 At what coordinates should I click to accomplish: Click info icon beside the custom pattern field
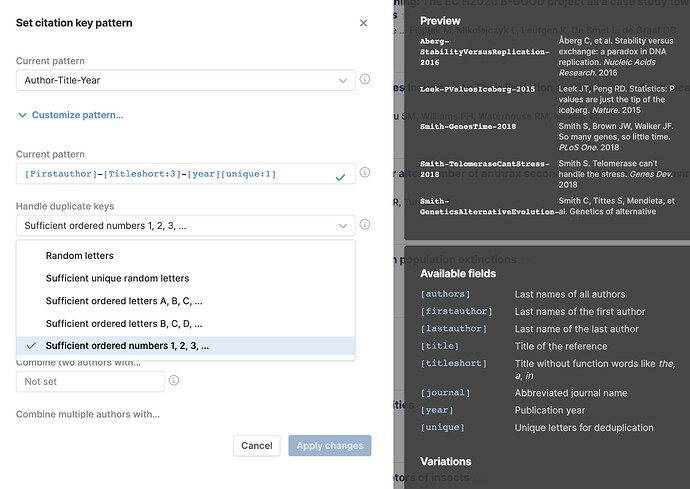[x=365, y=173]
